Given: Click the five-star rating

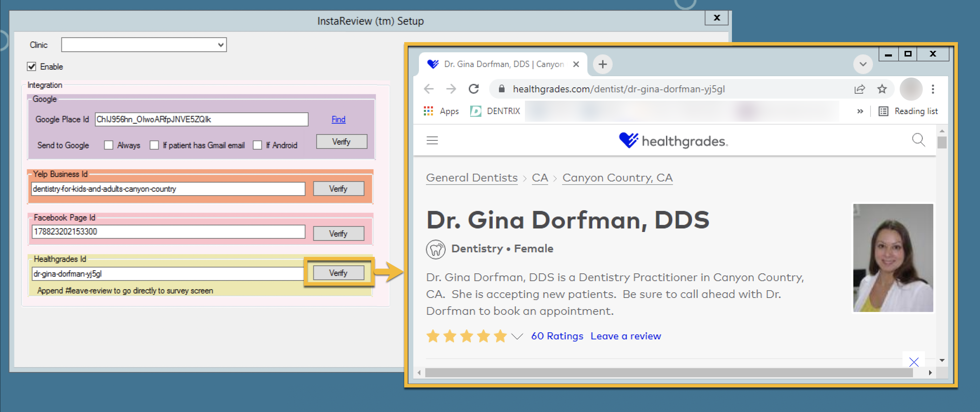Looking at the screenshot, I should pos(466,336).
